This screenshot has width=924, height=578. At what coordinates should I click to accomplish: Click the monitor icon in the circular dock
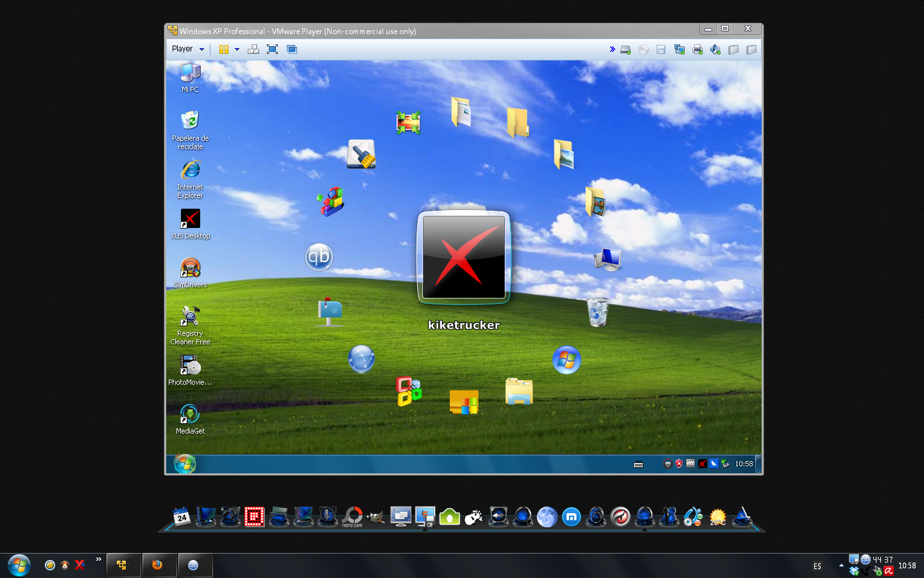coord(607,259)
